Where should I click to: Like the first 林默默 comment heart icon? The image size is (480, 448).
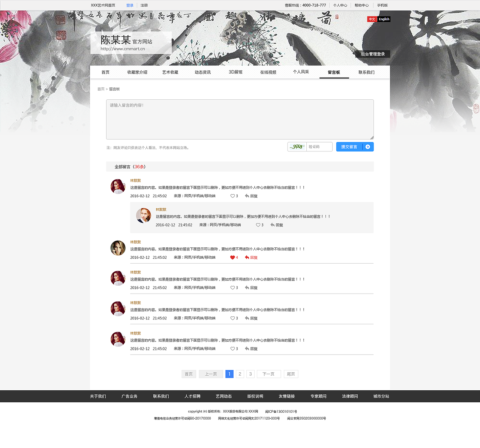click(232, 196)
